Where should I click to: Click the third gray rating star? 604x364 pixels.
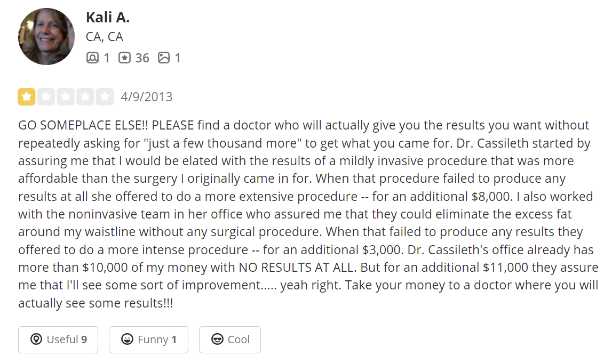point(66,96)
